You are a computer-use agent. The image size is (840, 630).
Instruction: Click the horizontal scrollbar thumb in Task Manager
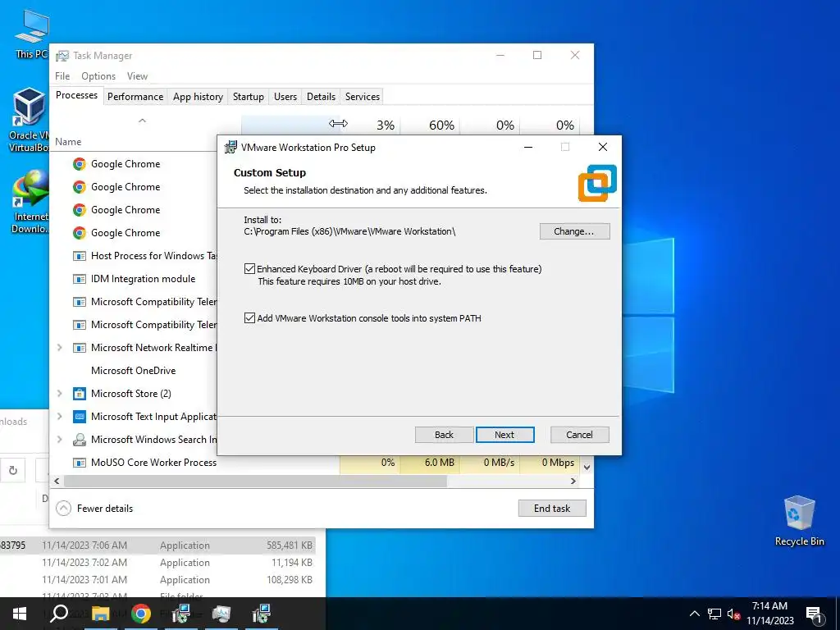pyautogui.click(x=255, y=481)
